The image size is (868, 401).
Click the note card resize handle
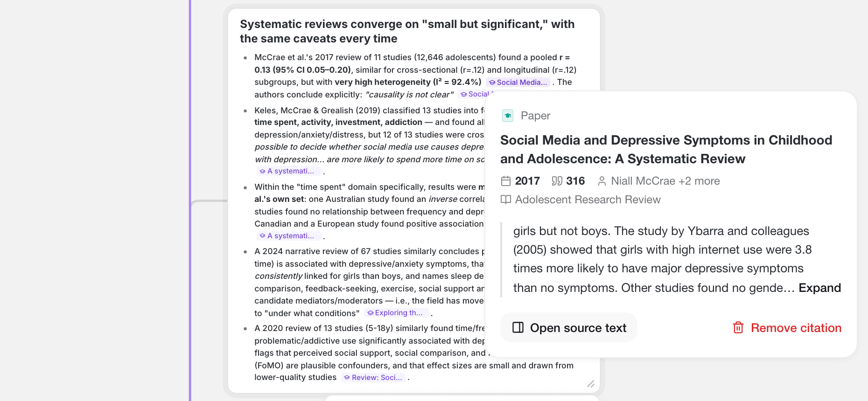tap(591, 384)
